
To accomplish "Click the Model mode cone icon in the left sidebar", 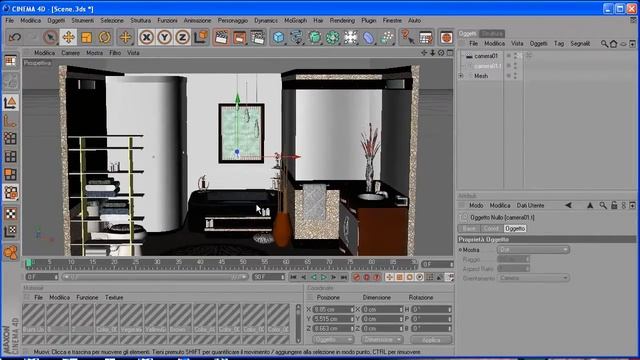I will [10, 102].
